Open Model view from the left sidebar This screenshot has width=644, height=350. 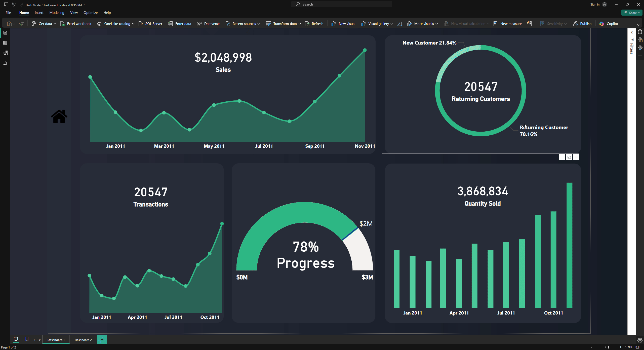coord(5,53)
